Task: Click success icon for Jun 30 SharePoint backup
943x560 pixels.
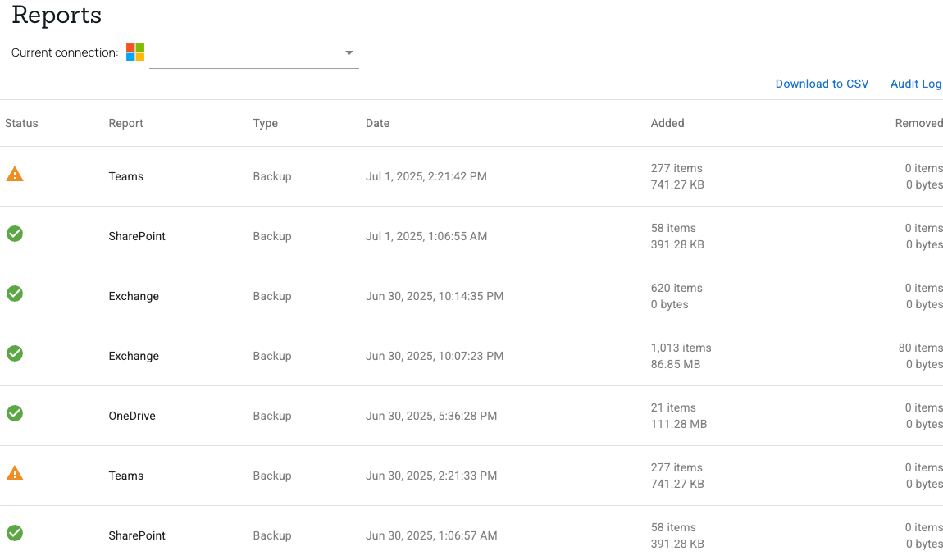Action: pyautogui.click(x=15, y=533)
